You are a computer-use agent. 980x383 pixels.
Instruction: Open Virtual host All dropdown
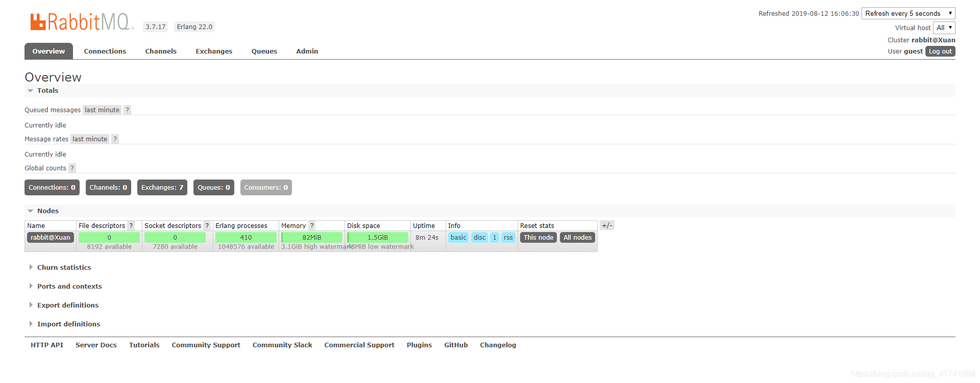(944, 28)
